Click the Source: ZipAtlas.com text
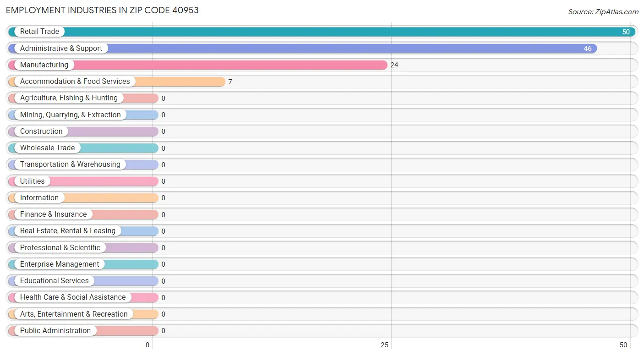The height and width of the screenshot is (356, 644). (x=603, y=12)
